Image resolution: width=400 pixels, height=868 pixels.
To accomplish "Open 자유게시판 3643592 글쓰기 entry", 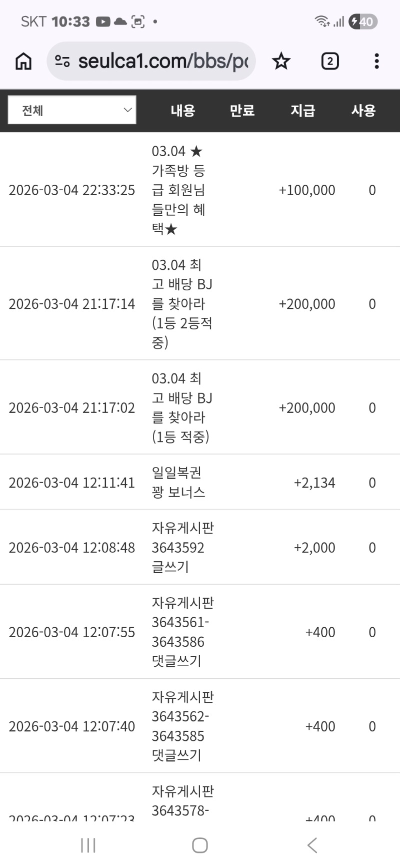I will (x=182, y=547).
